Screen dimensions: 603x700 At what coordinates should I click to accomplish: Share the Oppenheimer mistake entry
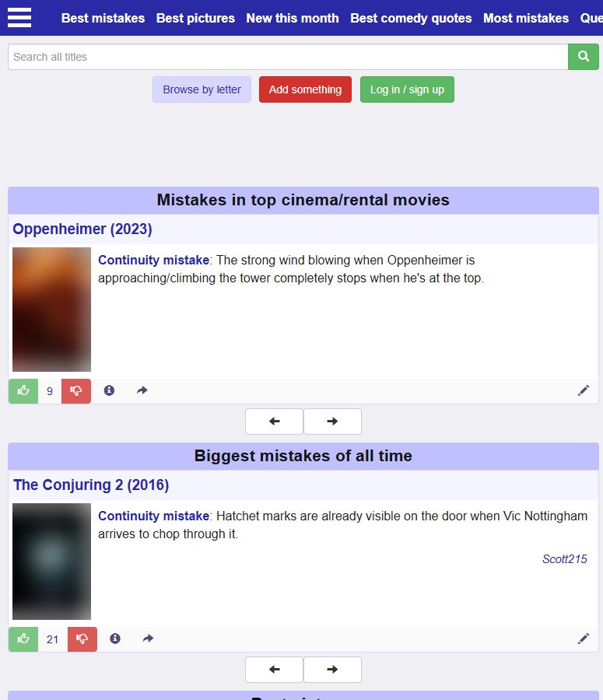coord(142,390)
